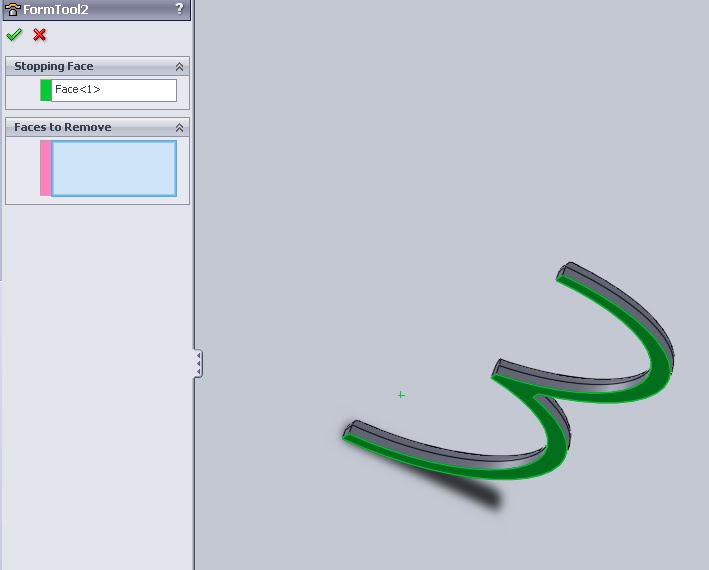Click the FormTool2 feature icon in the title bar
Screen dimensions: 709x570
tap(12, 9)
